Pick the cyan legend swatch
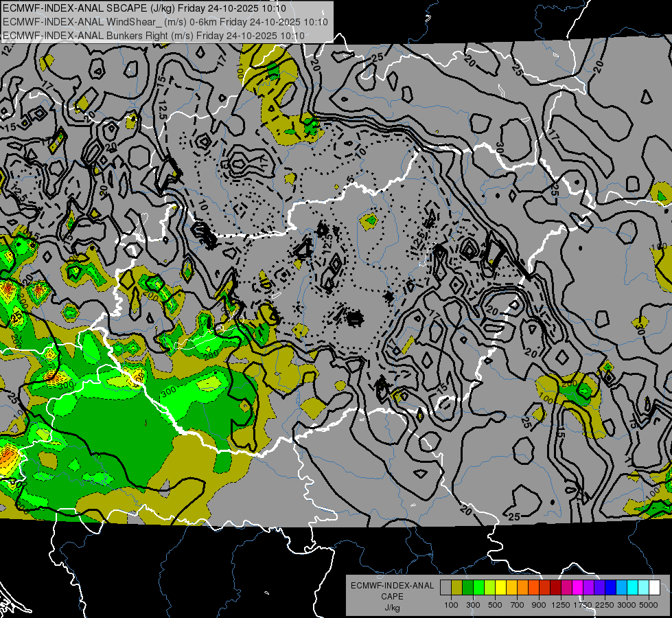672x618 pixels. point(633,588)
